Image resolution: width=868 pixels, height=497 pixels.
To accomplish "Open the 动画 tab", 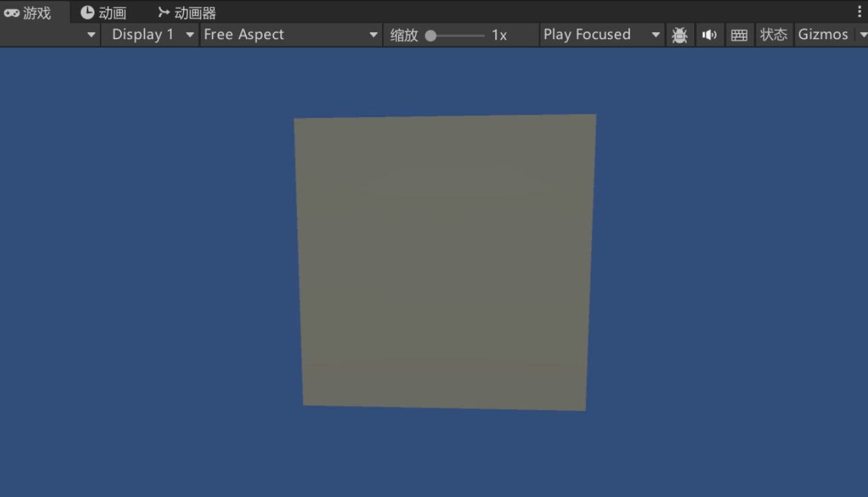I will 103,12.
